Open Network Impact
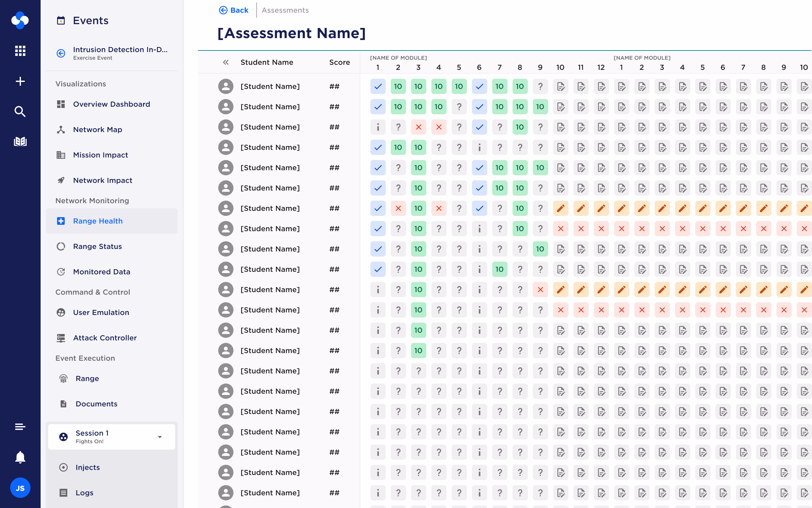This screenshot has width=812, height=508. click(111, 180)
